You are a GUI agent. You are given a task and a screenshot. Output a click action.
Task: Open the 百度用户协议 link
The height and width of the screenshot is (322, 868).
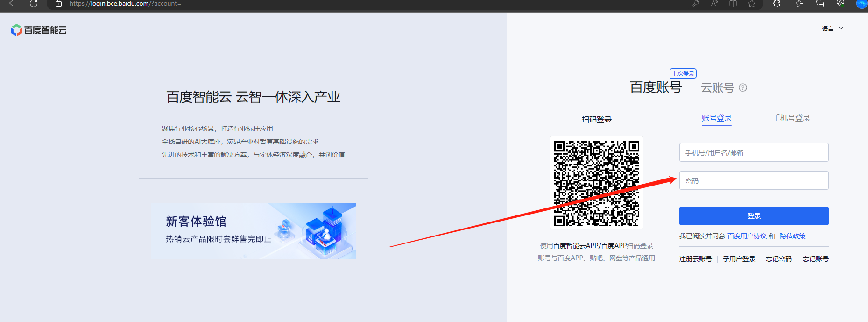pyautogui.click(x=747, y=236)
